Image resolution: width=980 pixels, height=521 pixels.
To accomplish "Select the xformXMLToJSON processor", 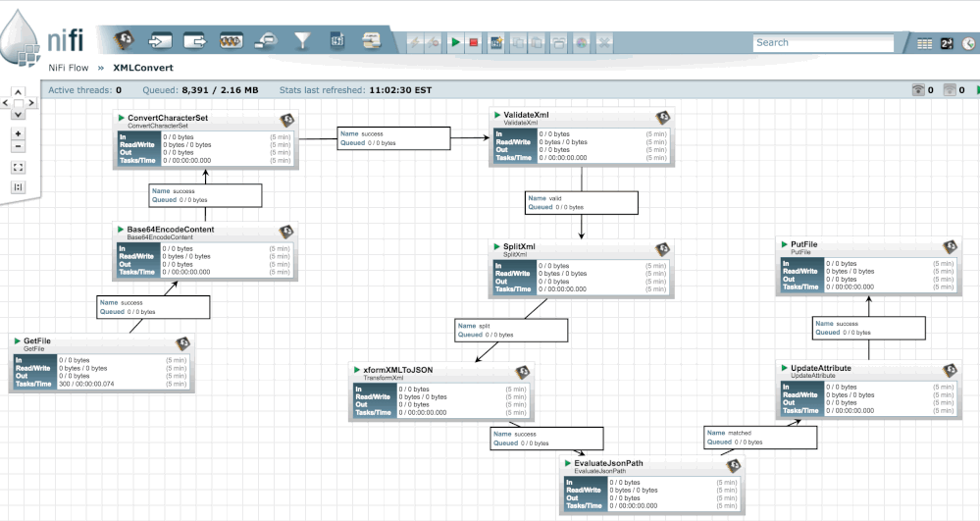I will pyautogui.click(x=441, y=391).
